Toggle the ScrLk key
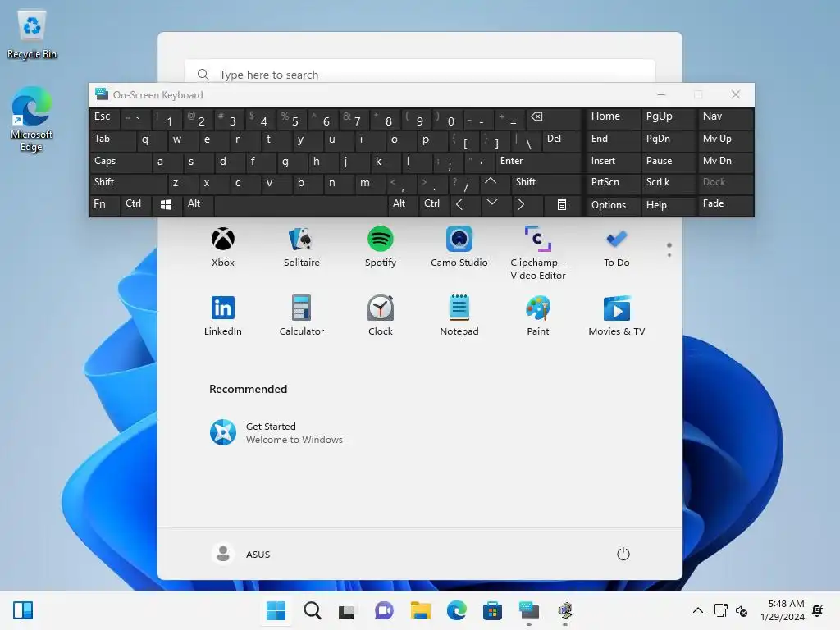 [668, 183]
